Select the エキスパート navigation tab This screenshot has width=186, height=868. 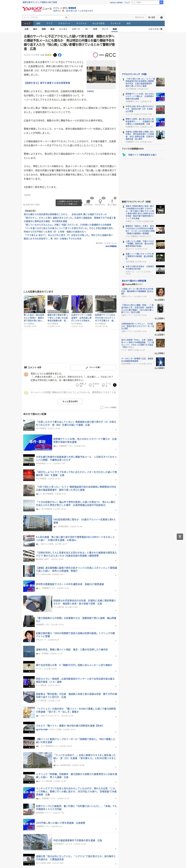click(64, 24)
